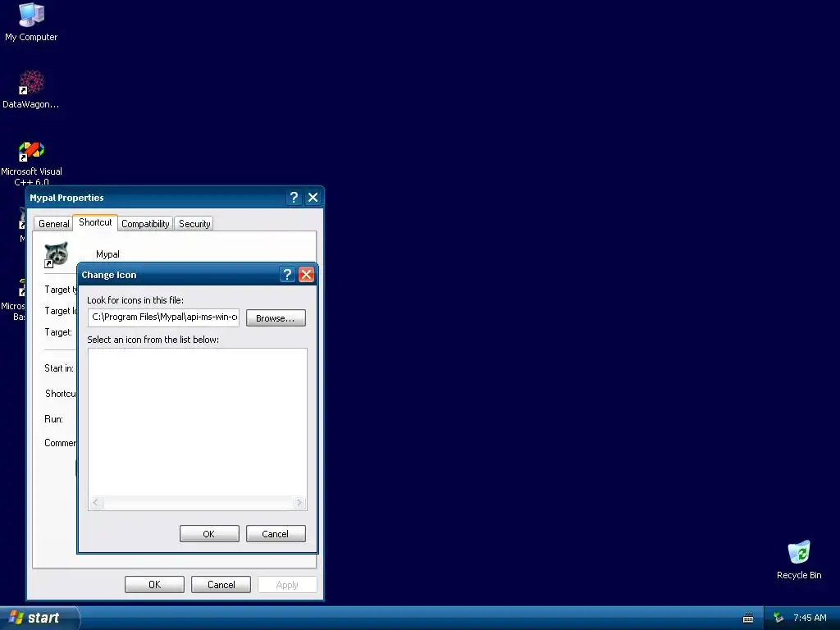The height and width of the screenshot is (630, 840).
Task: Click the "Start in:" label in Properties
Action: [x=59, y=368]
